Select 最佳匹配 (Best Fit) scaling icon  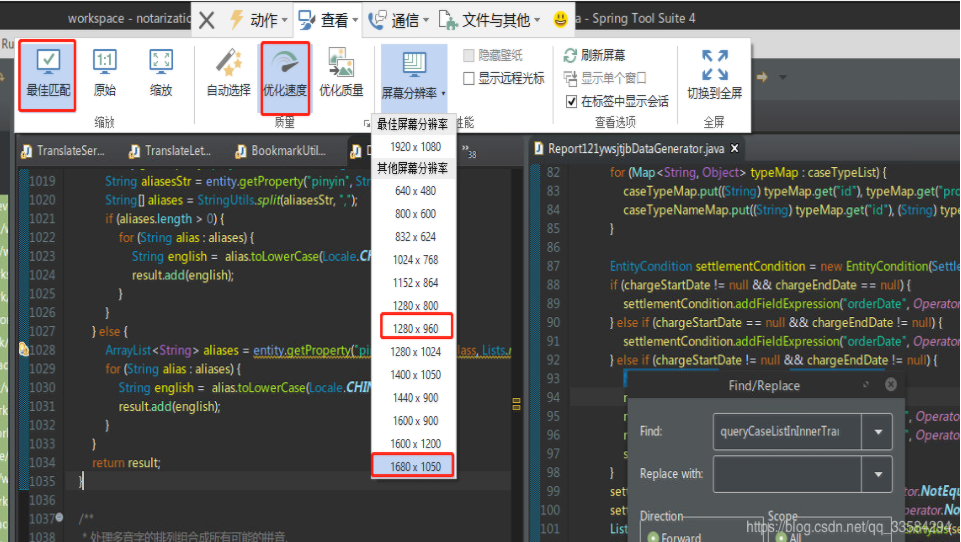click(x=49, y=71)
